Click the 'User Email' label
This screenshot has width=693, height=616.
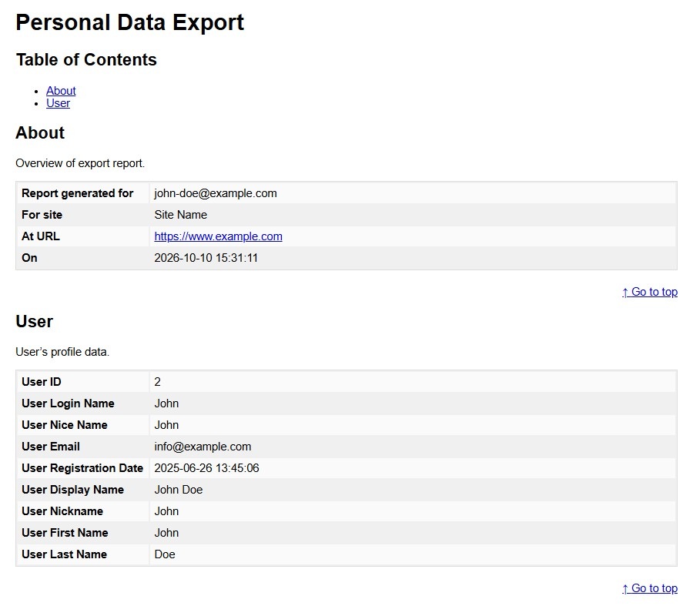51,447
